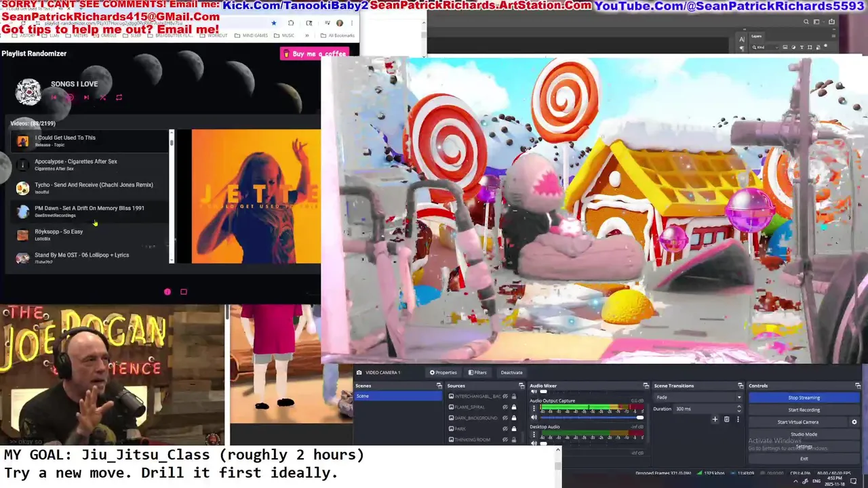Mute Audio Output Capture speaker icon
The width and height of the screenshot is (868, 488).
click(534, 418)
